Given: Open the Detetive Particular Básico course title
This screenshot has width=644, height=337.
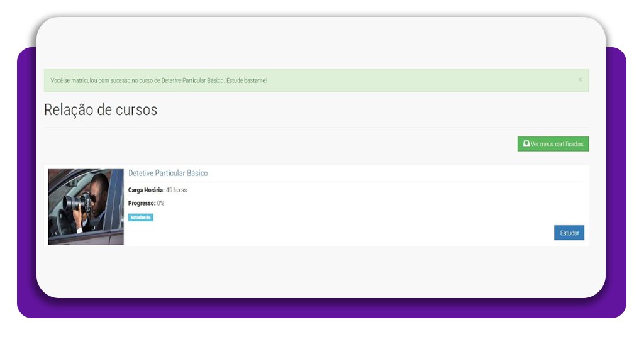Looking at the screenshot, I should tap(168, 173).
